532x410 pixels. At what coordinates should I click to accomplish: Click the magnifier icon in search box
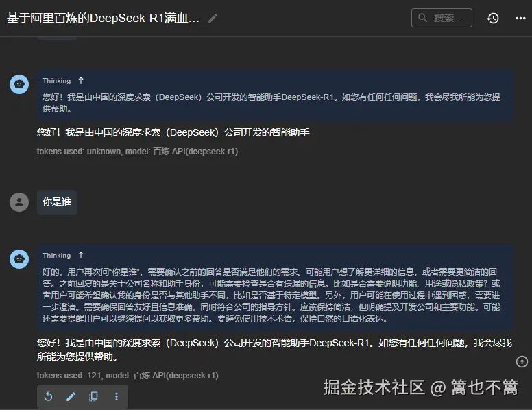coord(422,18)
